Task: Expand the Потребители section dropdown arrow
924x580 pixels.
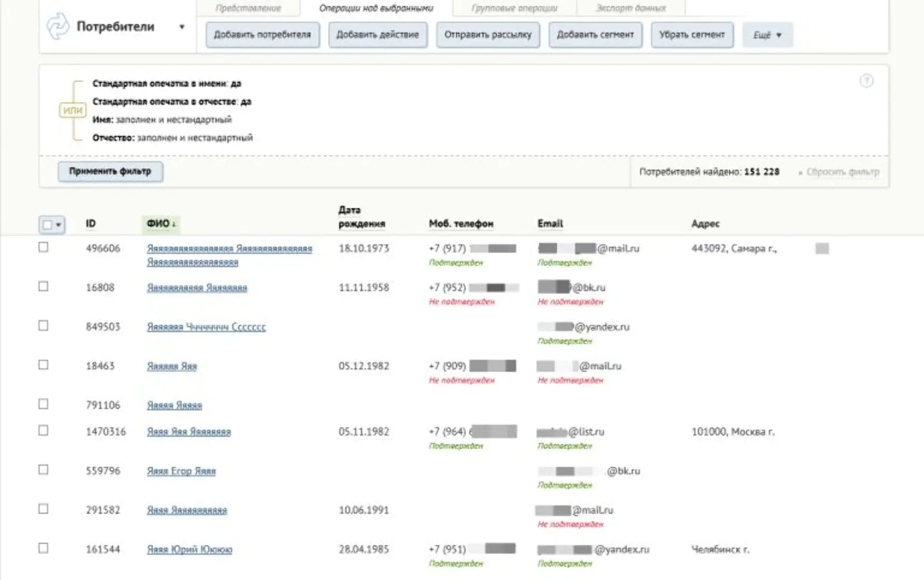Action: 182,27
